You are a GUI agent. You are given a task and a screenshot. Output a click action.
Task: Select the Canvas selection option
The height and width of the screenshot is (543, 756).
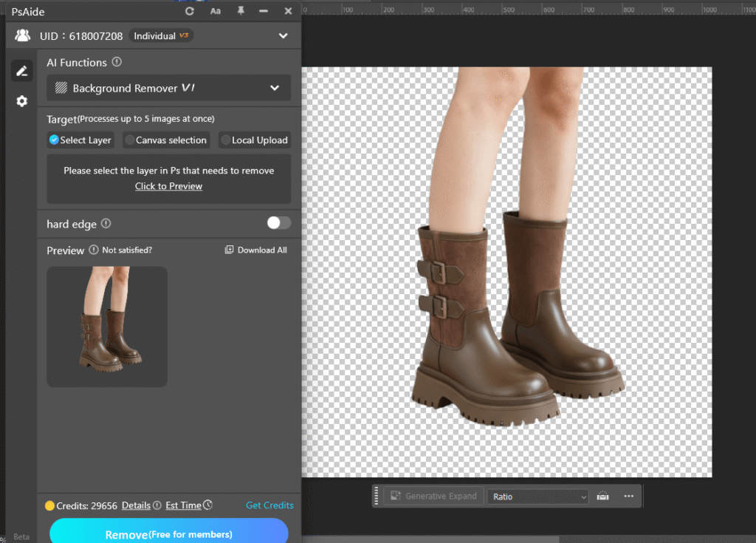pos(166,140)
